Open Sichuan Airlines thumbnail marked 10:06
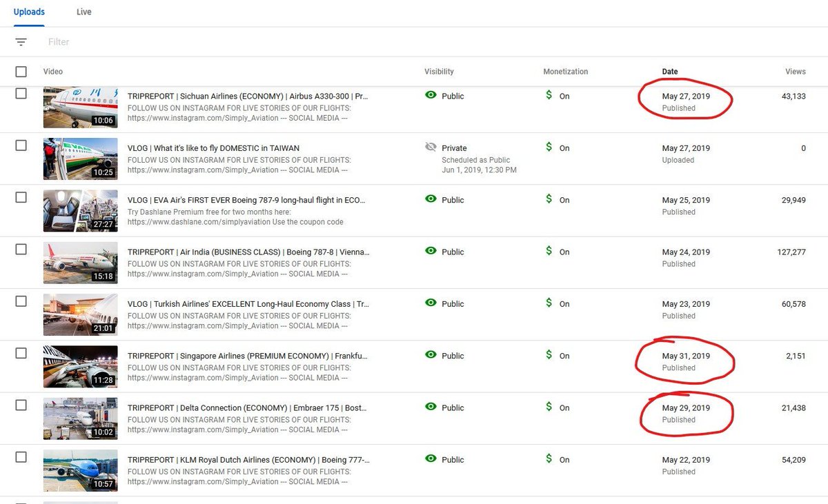The height and width of the screenshot is (504, 828). coord(80,107)
